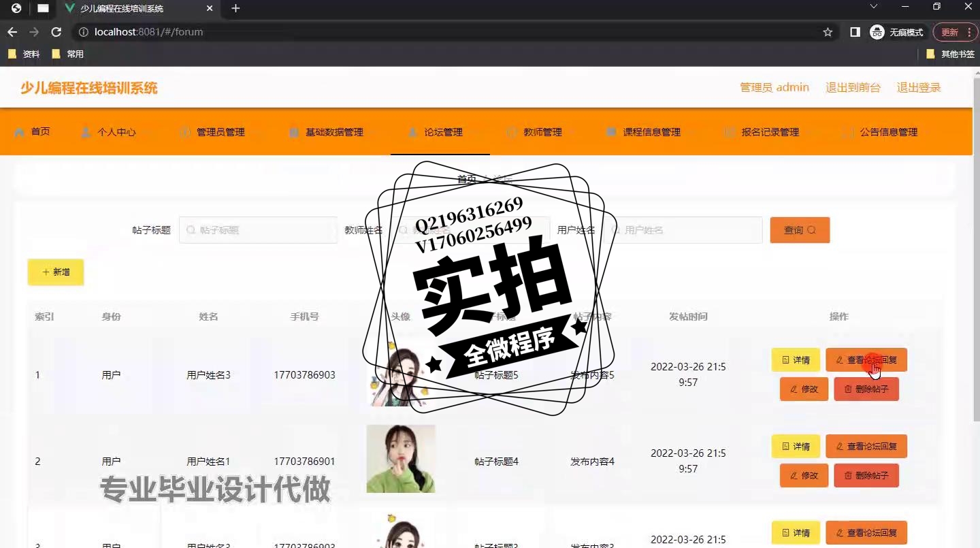This screenshot has height=548, width=980.
Task: Open 详情 for 帖子标题4 row
Action: 796,447
